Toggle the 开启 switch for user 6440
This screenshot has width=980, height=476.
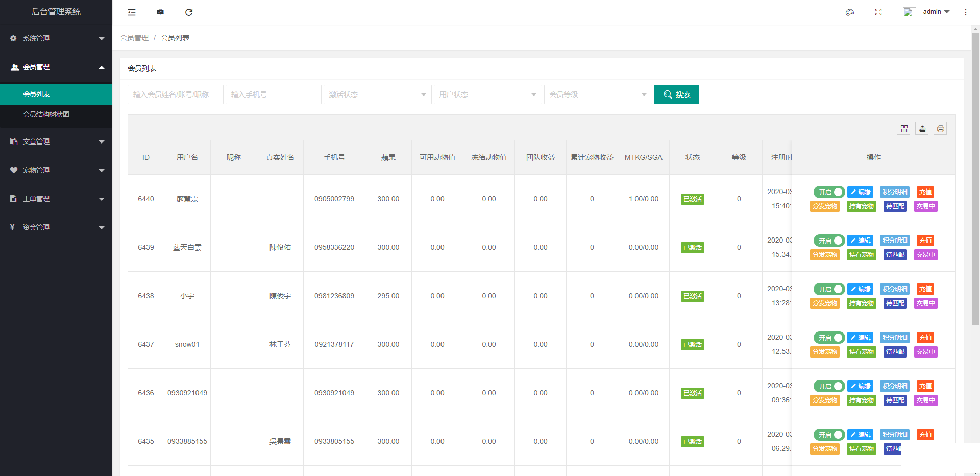coord(829,192)
